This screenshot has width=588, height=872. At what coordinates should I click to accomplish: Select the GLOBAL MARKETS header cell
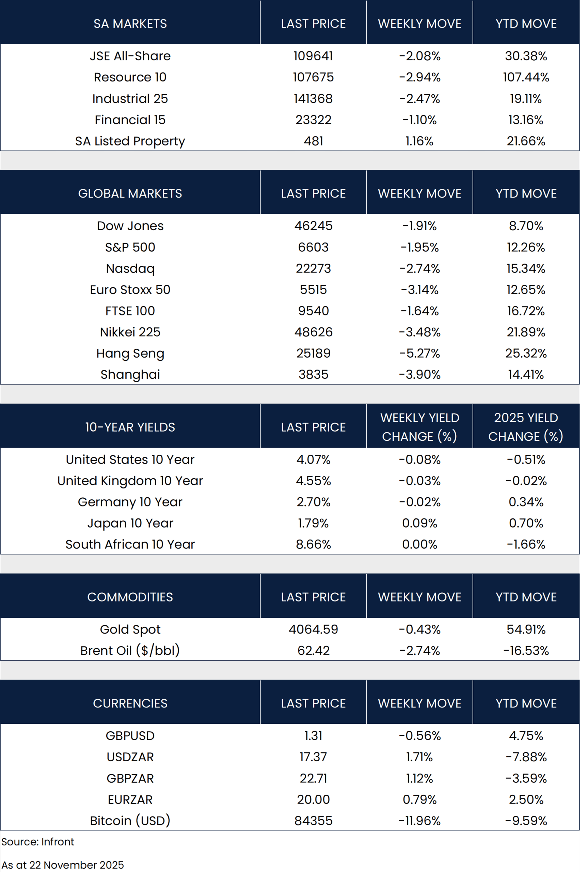coord(130,193)
